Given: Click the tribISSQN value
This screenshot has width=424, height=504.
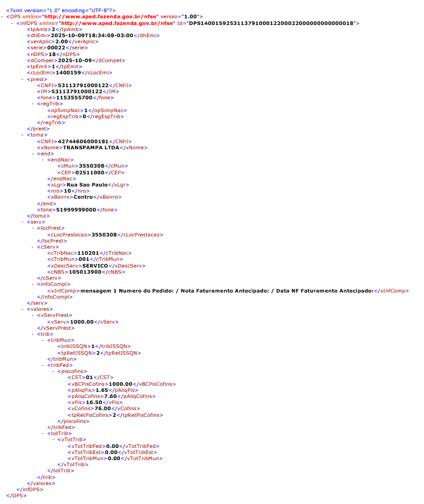Looking at the screenshot, I should 93,347.
